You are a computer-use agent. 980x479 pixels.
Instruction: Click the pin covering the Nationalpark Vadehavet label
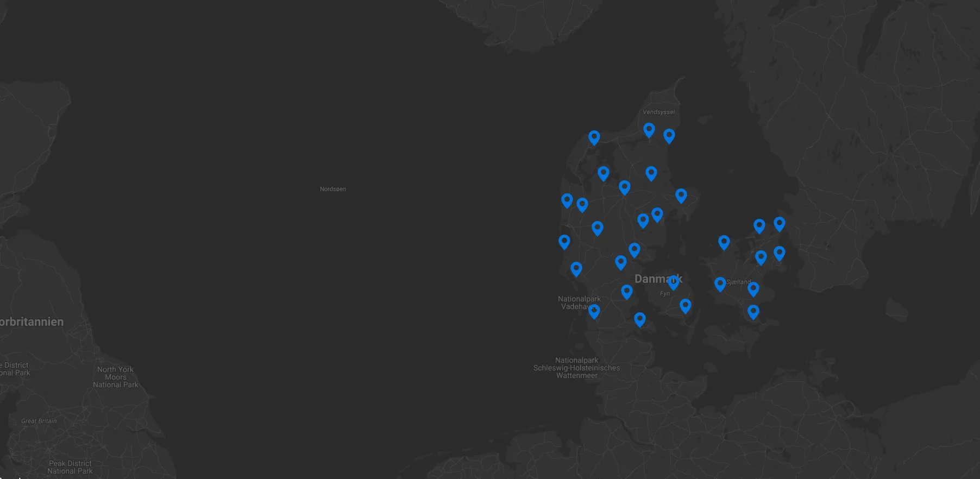(594, 311)
